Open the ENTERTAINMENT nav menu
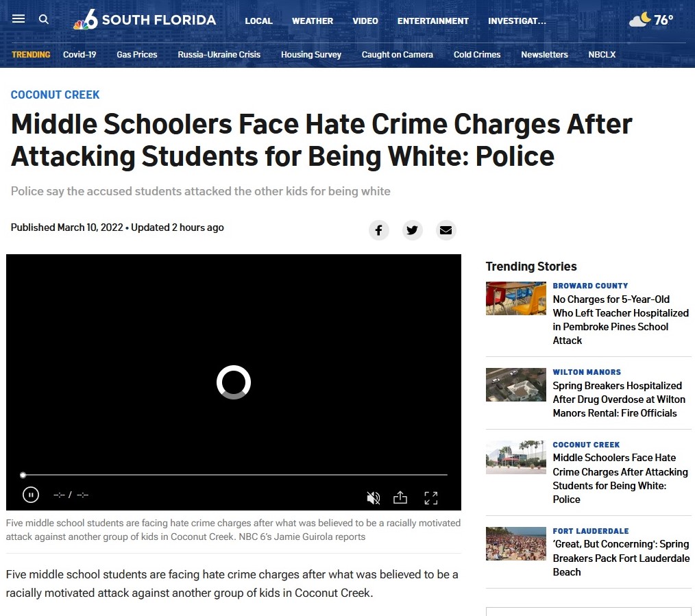This screenshot has width=695, height=616. 432,21
